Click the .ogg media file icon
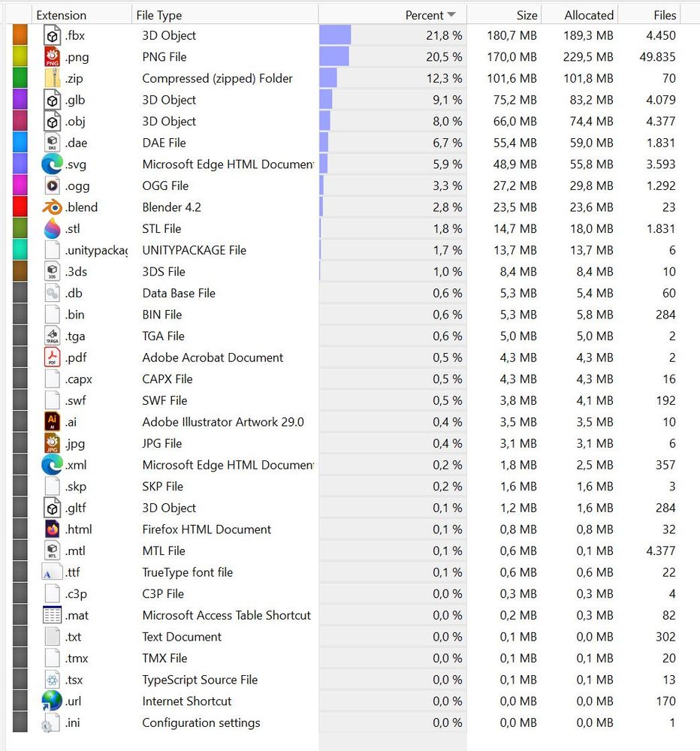Screen dimensions: 700x751 pyautogui.click(x=53, y=185)
